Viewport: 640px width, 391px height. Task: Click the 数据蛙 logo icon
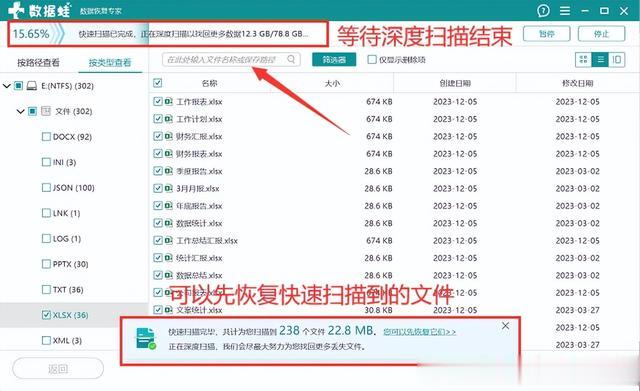[16, 10]
